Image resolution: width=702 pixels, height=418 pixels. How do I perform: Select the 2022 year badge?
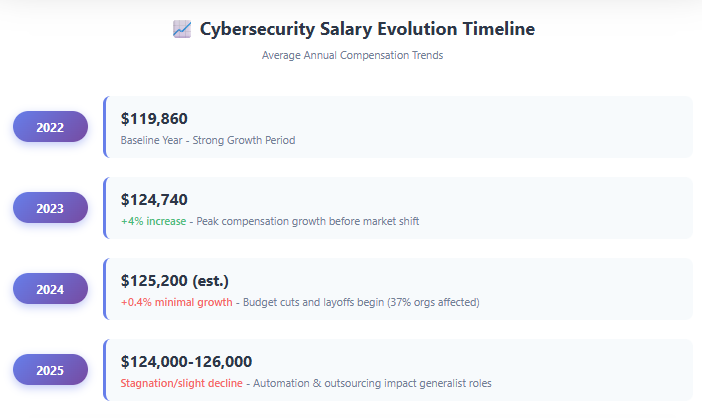(50, 127)
